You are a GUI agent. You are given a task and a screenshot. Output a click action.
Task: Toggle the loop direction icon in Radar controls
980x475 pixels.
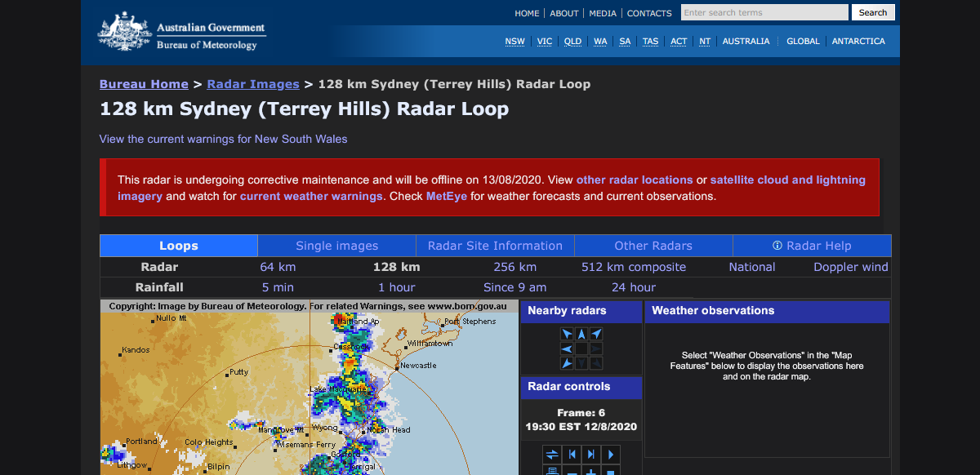click(551, 454)
